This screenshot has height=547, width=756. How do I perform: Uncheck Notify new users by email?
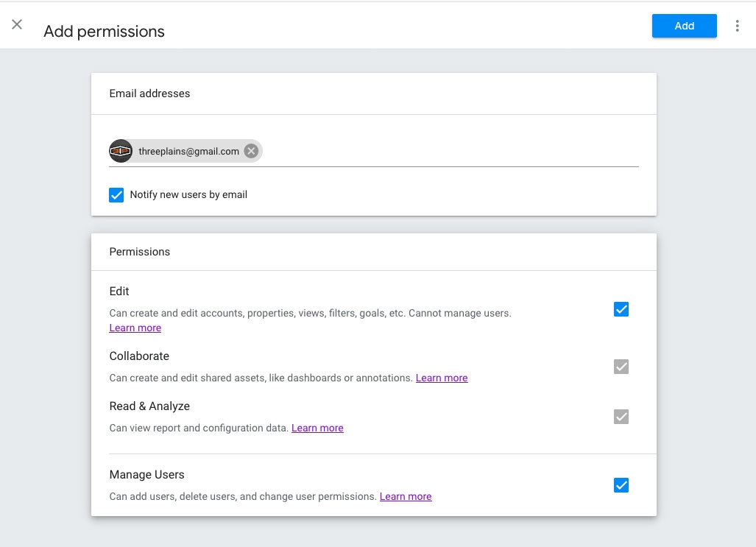[x=116, y=195]
